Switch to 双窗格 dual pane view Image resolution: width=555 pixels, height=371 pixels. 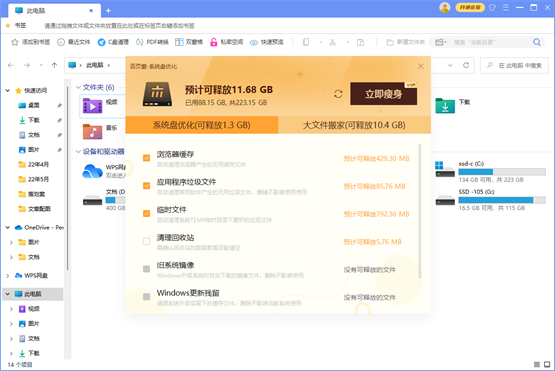[189, 42]
